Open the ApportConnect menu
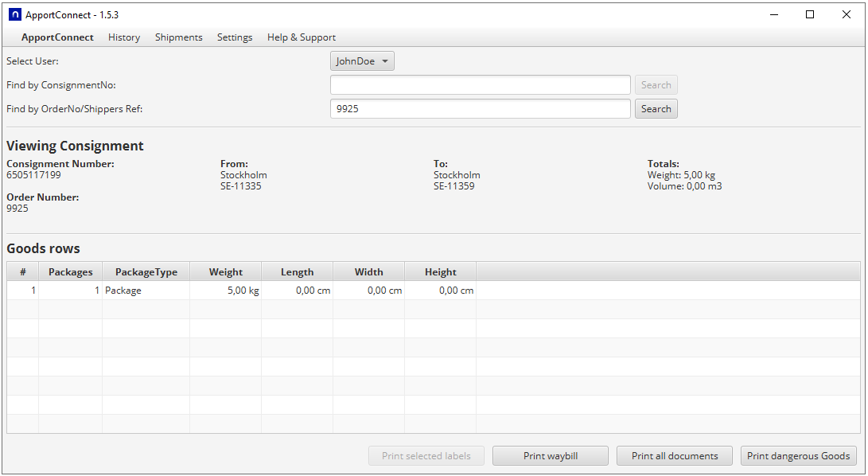Viewport: 868px width, 476px height. point(57,37)
